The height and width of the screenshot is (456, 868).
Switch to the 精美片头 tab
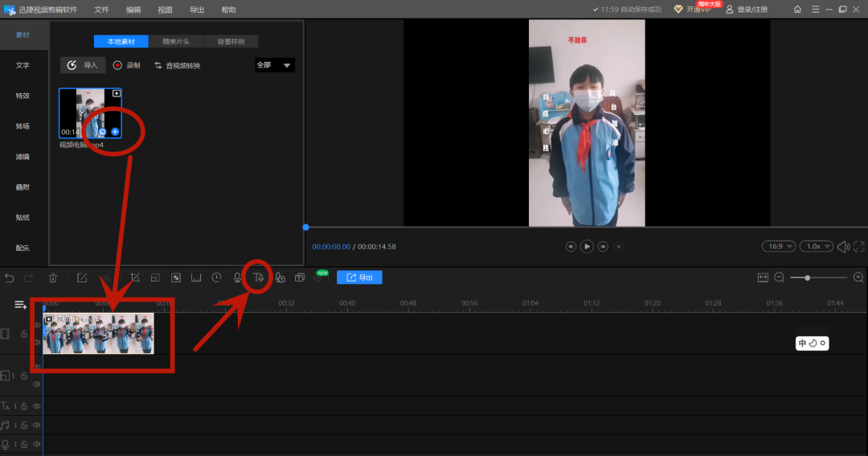176,42
